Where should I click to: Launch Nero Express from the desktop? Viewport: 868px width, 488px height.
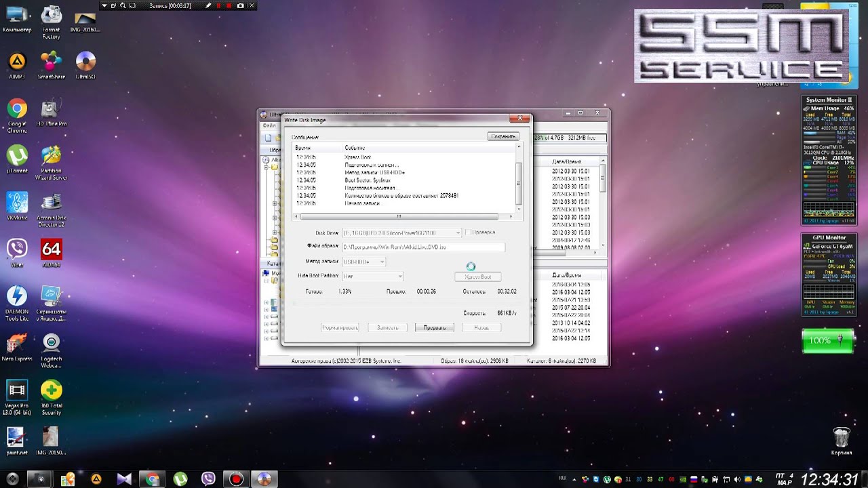(17, 346)
